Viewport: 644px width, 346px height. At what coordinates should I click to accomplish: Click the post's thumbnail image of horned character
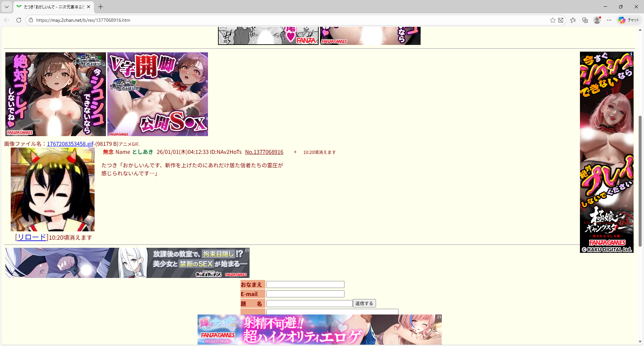(x=53, y=189)
